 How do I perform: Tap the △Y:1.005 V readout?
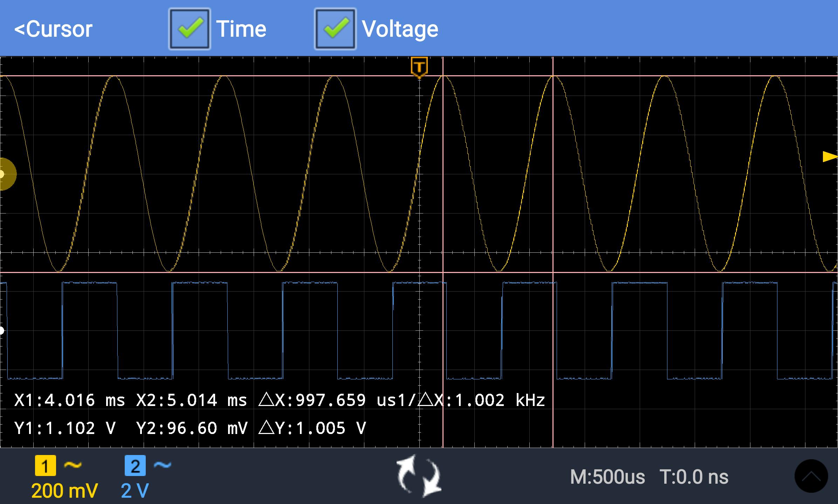[312, 428]
